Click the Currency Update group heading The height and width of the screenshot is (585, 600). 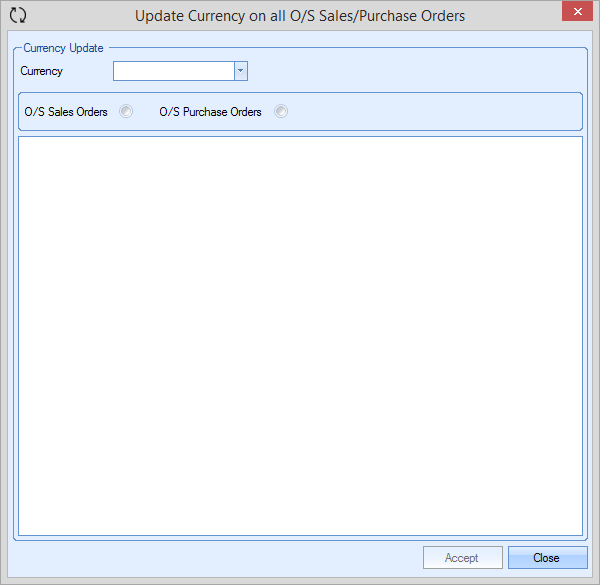point(63,47)
